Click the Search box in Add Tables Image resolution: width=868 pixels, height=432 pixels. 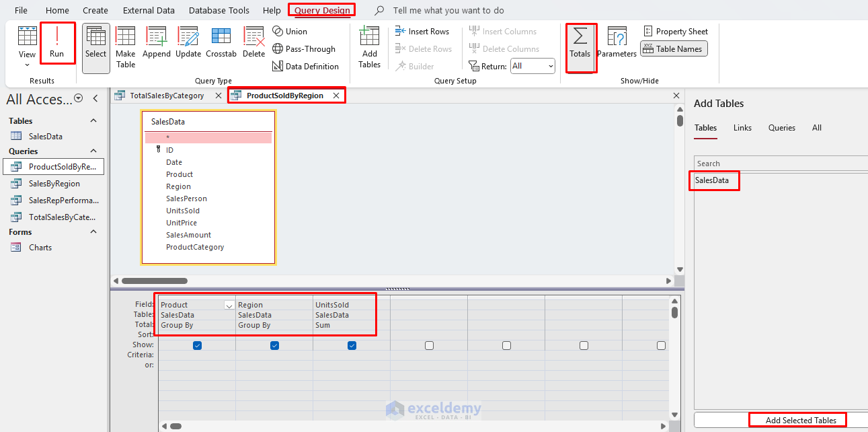[x=781, y=164]
